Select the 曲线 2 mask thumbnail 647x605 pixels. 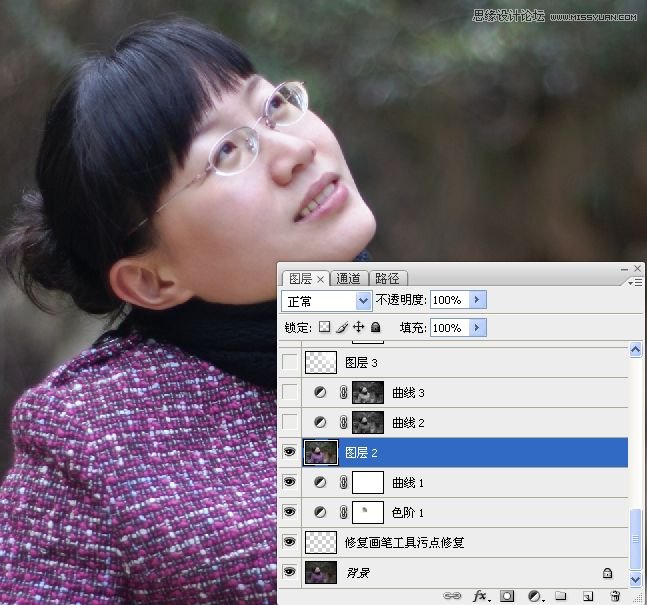368,422
